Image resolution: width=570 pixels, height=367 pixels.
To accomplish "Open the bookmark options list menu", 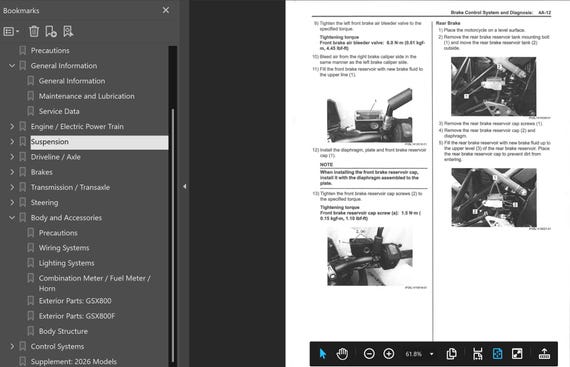I will pyautogui.click(x=11, y=32).
